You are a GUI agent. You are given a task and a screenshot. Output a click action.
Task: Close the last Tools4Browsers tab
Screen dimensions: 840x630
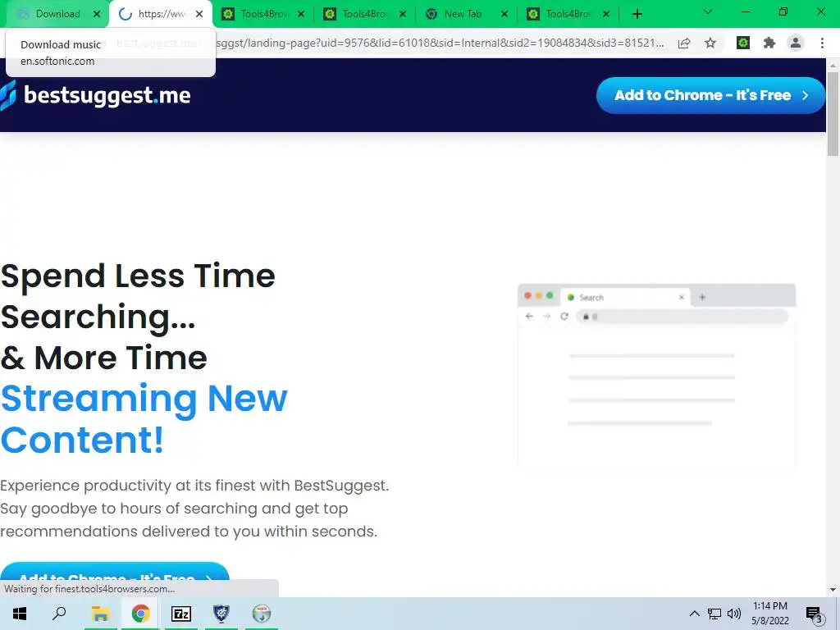[x=606, y=14]
